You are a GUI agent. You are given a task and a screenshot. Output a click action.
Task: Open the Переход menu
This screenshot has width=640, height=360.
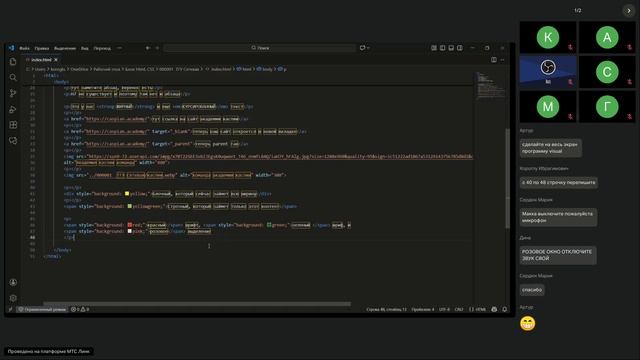pos(102,48)
